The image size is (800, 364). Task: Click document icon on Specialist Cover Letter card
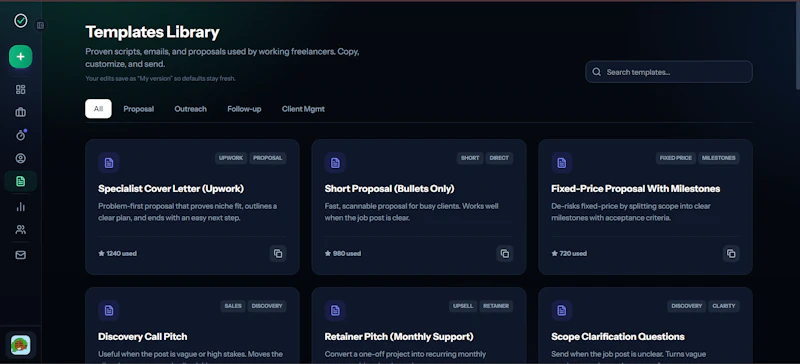(109, 163)
